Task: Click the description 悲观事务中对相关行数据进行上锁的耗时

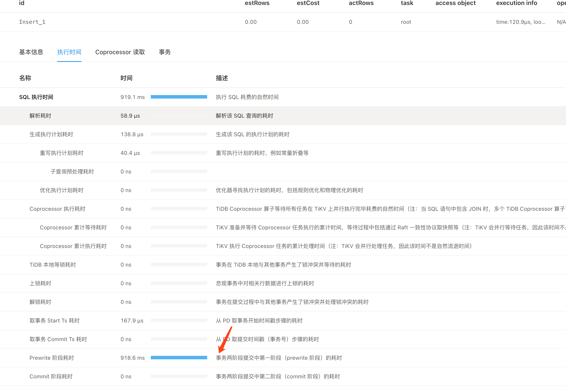Action: pyautogui.click(x=265, y=283)
